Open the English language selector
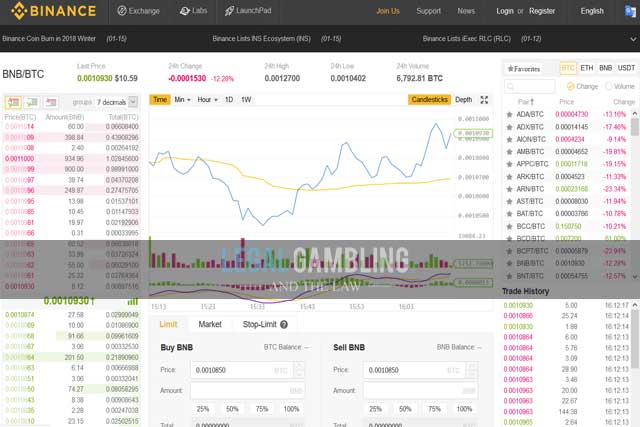The image size is (640, 427). point(592,11)
